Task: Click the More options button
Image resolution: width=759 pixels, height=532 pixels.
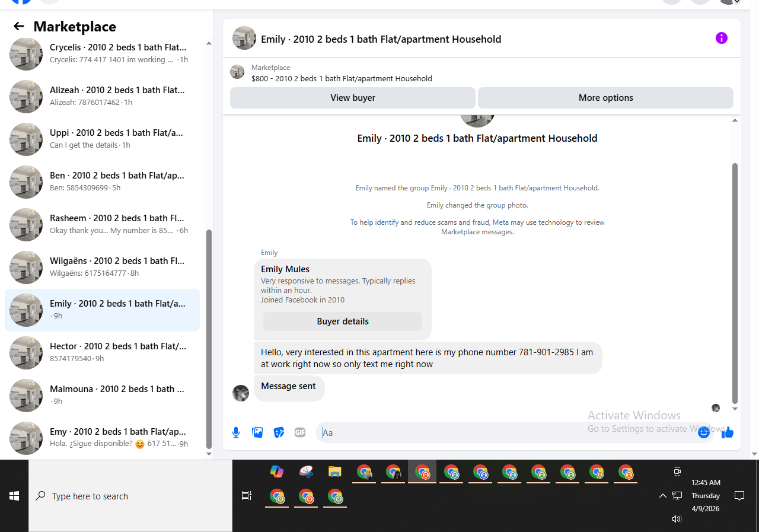Action: click(605, 98)
